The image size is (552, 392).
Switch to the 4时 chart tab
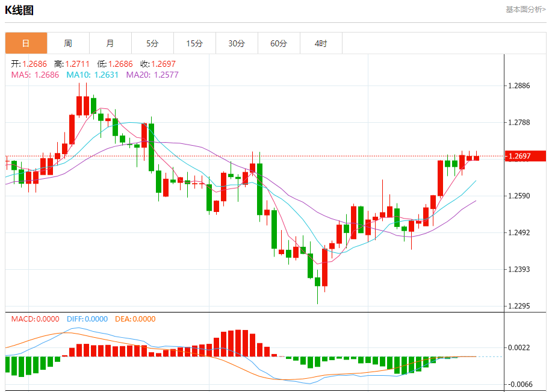(321, 43)
